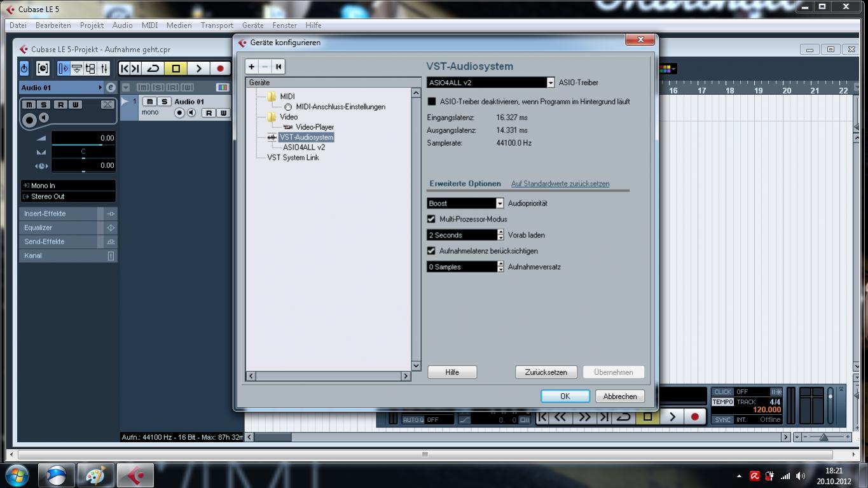This screenshot has width=868, height=488.
Task: Click the yellow Stop button in project toolbar
Action: point(176,68)
